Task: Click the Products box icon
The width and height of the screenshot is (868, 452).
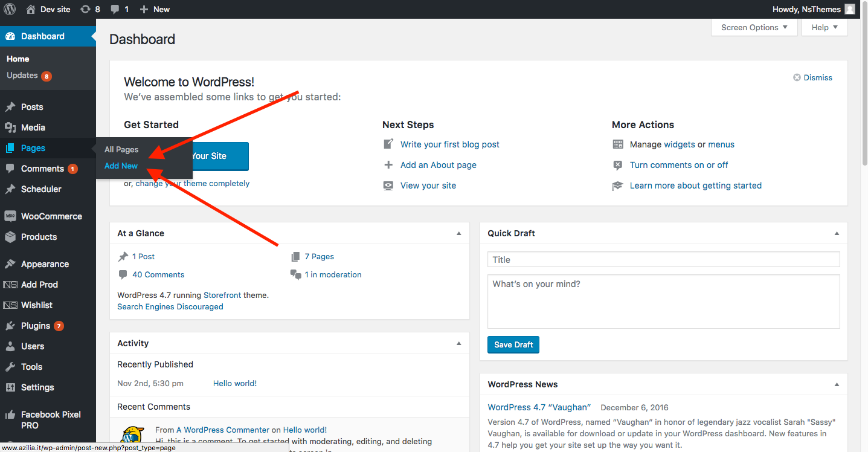Action: click(10, 237)
